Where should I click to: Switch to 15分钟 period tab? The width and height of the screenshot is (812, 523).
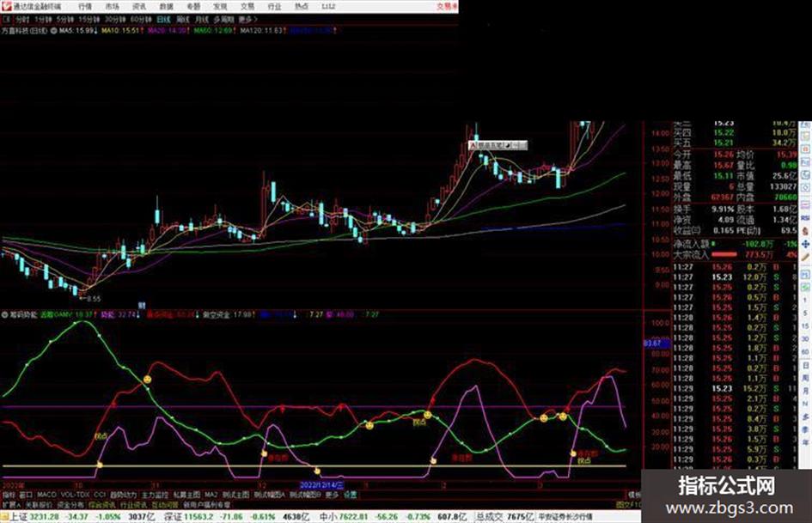pyautogui.click(x=89, y=20)
